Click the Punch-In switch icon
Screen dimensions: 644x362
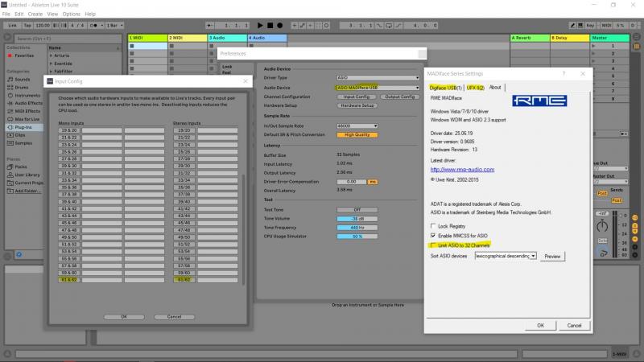coord(379,26)
